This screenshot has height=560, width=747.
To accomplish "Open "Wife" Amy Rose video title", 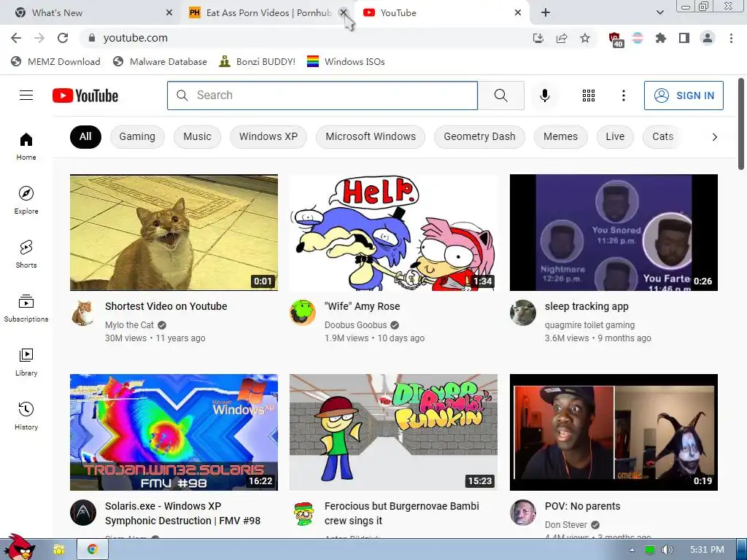I will pos(362,306).
